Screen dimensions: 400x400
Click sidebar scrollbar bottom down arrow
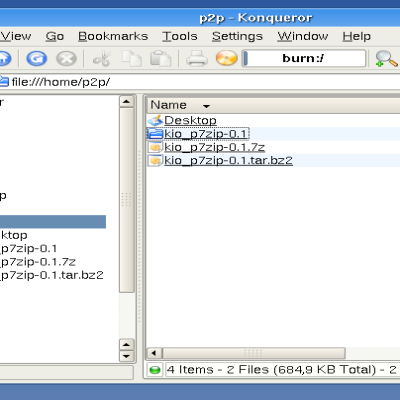pos(127,356)
